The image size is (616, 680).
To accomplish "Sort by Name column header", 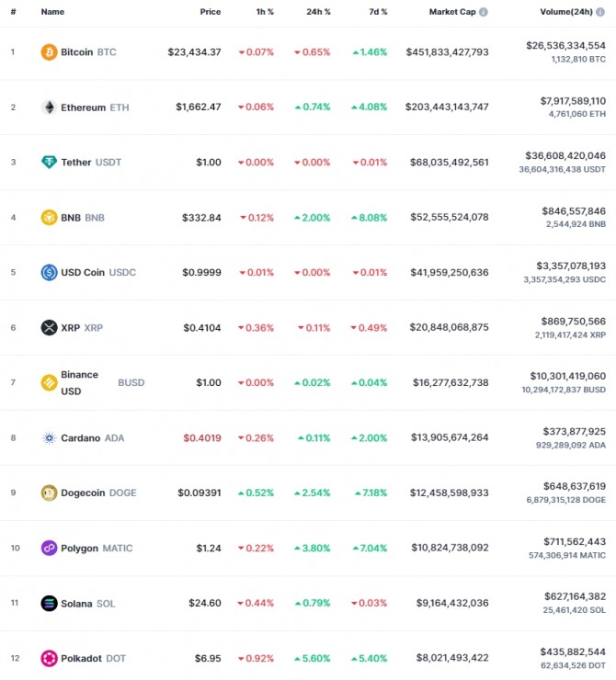I will 52,12.
